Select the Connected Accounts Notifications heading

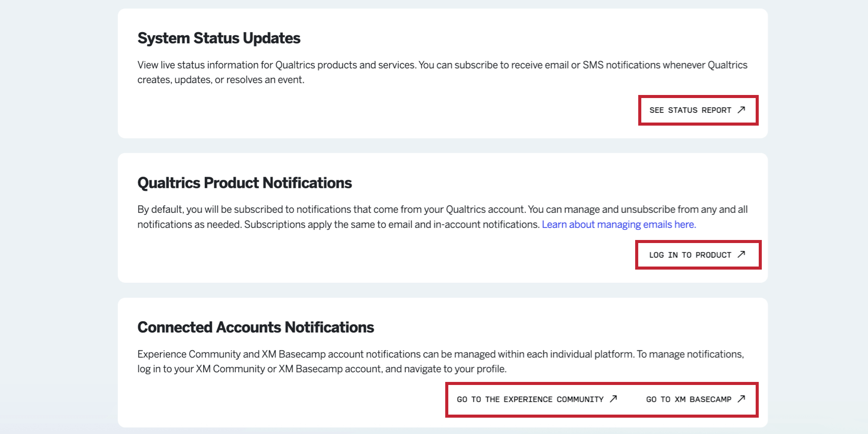click(x=255, y=326)
